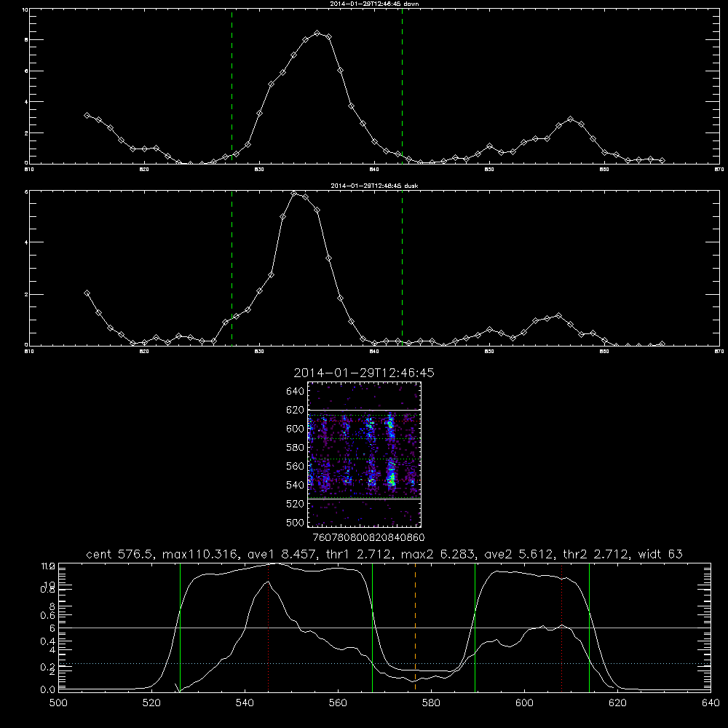Click the red dotted peak line near 608

[562, 627]
